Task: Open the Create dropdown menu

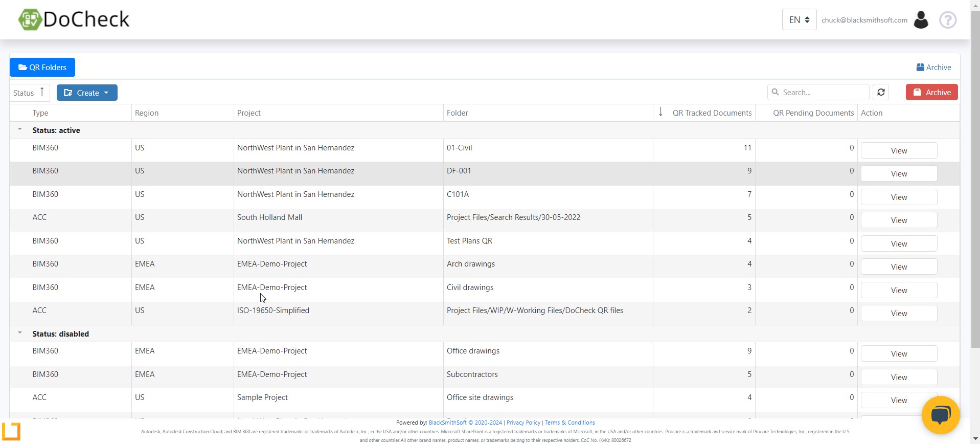Action: 87,93
